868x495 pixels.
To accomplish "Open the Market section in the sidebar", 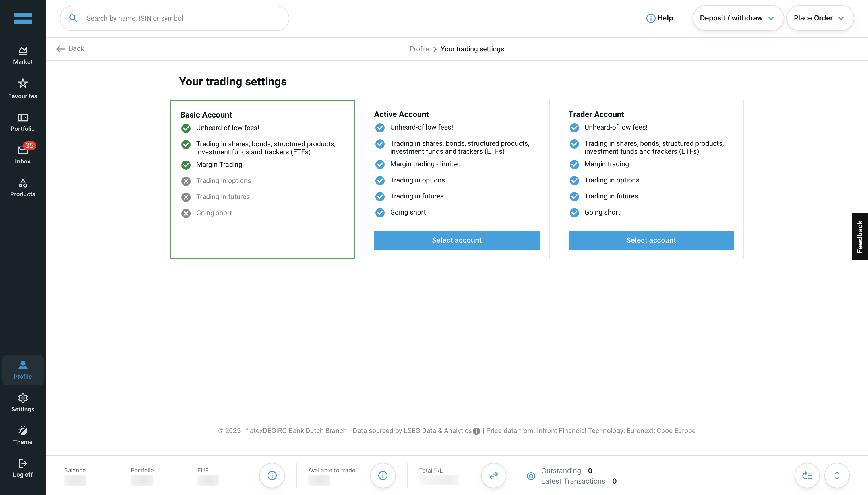I will click(x=23, y=55).
